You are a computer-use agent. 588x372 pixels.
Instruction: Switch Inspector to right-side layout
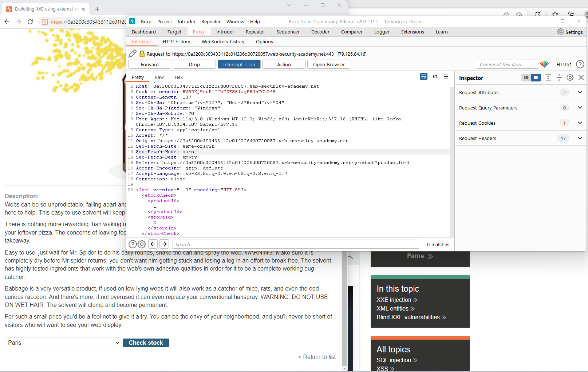coord(536,77)
